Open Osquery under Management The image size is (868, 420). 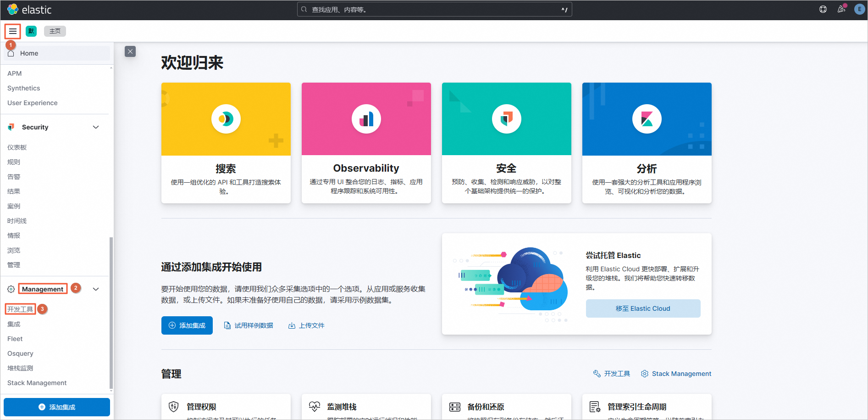20,353
